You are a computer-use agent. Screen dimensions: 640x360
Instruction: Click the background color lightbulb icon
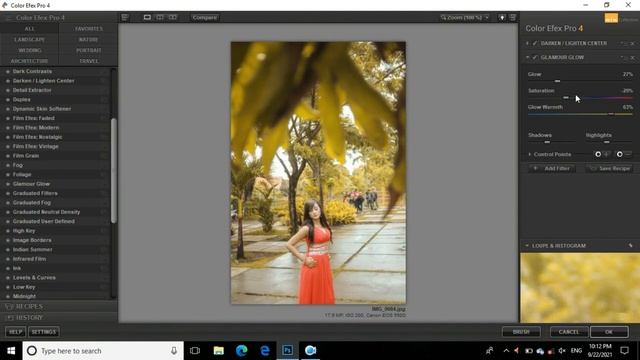[502, 18]
